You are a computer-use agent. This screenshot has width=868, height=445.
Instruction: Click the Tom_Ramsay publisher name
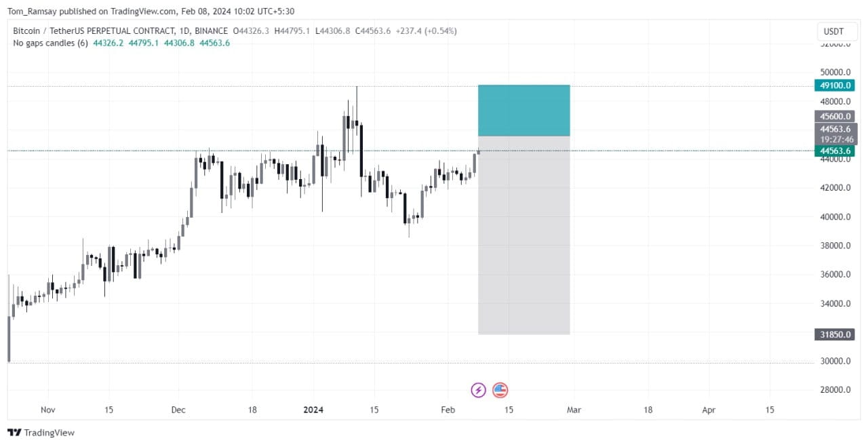34,11
